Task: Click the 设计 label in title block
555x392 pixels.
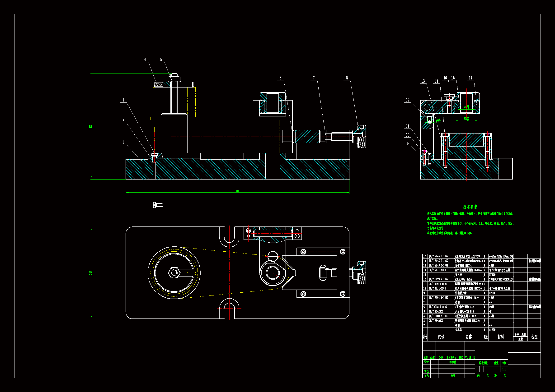Action: coord(426,362)
